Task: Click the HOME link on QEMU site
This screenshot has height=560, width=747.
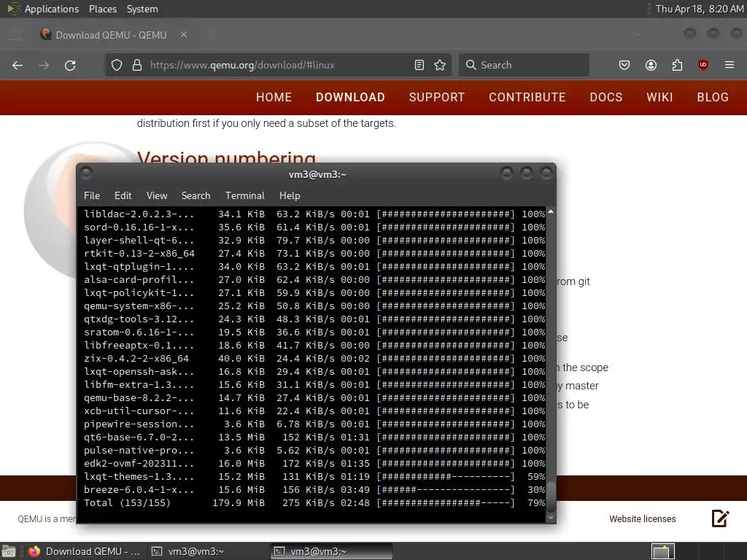Action: 274,97
